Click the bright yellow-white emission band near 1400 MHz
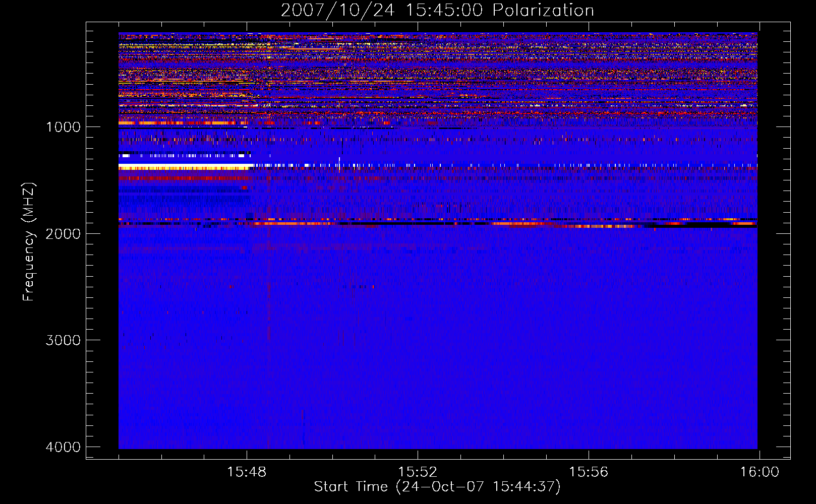 coord(185,167)
